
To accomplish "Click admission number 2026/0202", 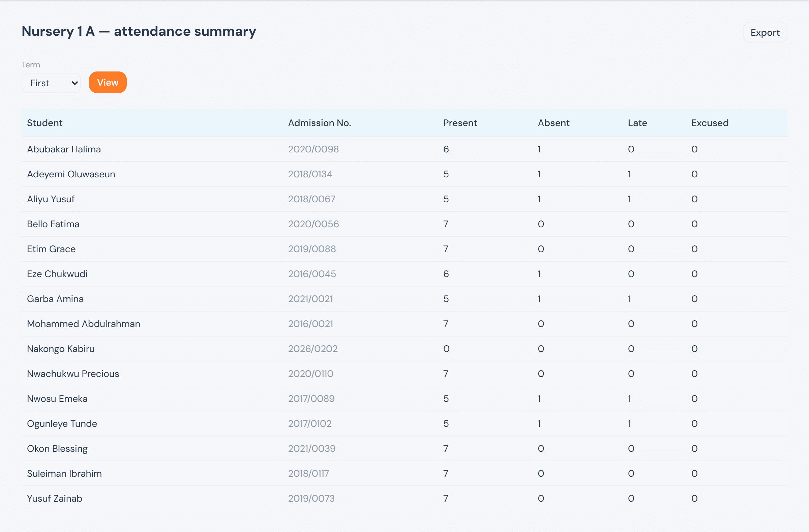I will point(313,349).
